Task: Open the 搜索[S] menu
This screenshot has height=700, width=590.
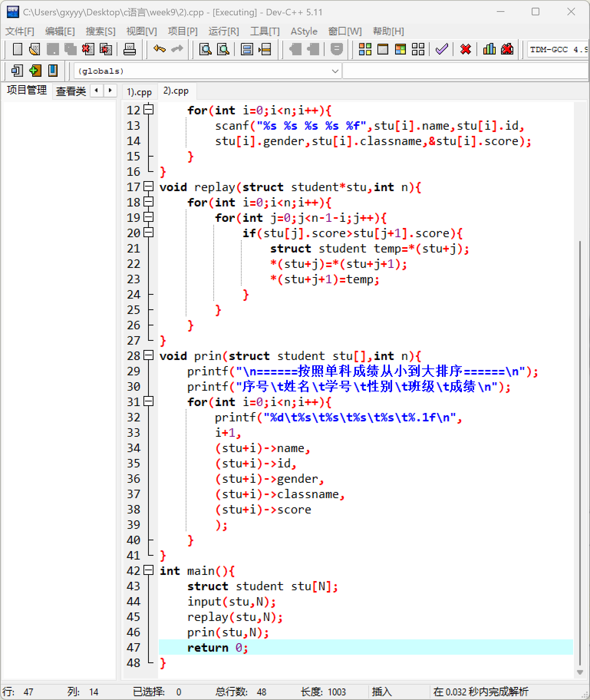Action: coord(101,31)
